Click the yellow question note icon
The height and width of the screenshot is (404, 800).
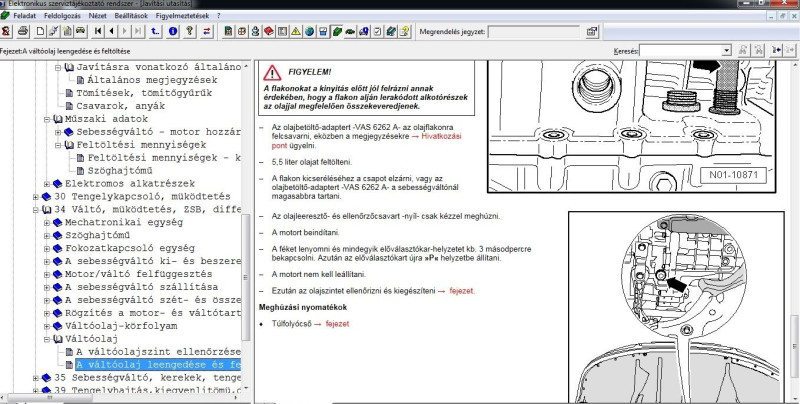(x=405, y=32)
